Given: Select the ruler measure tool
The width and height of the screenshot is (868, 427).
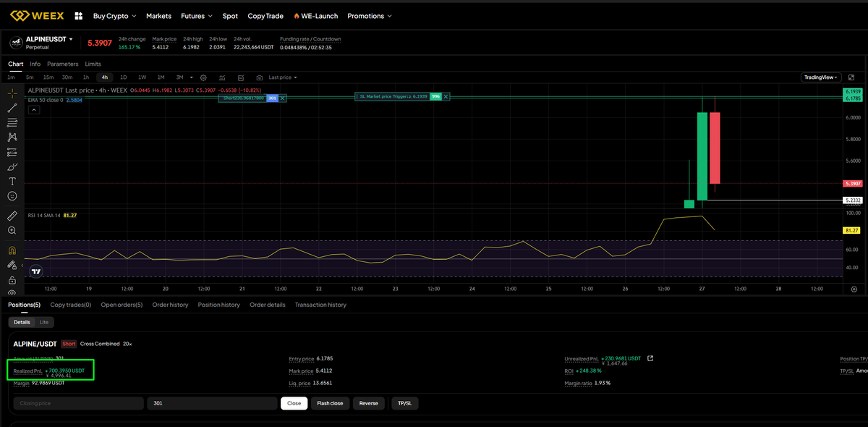Looking at the screenshot, I should coord(12,216).
